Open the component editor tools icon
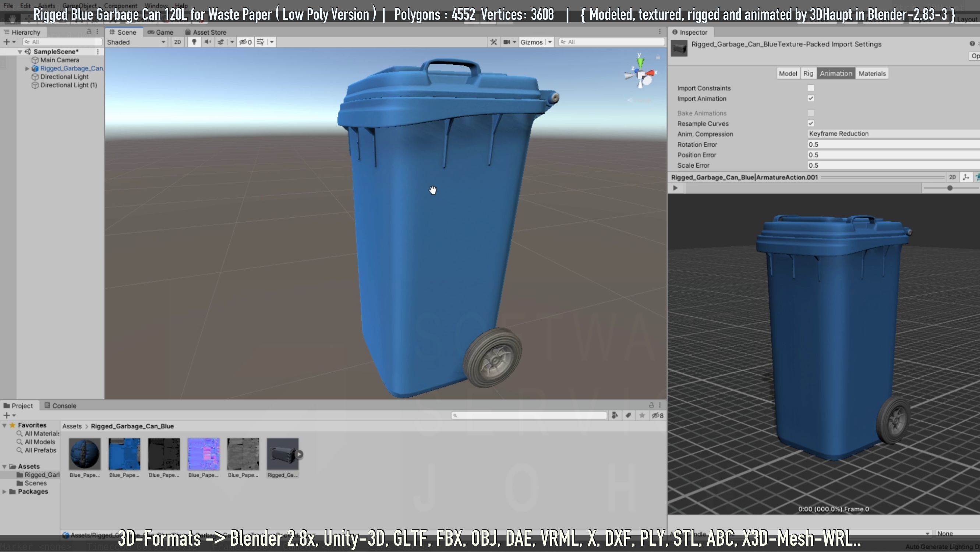Viewport: 980px width, 552px height. pos(493,42)
